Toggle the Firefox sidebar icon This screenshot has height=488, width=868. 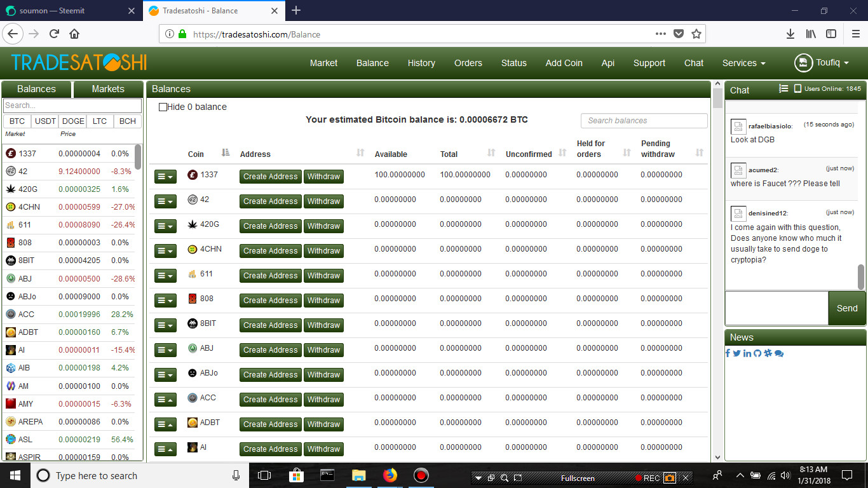[x=831, y=34]
